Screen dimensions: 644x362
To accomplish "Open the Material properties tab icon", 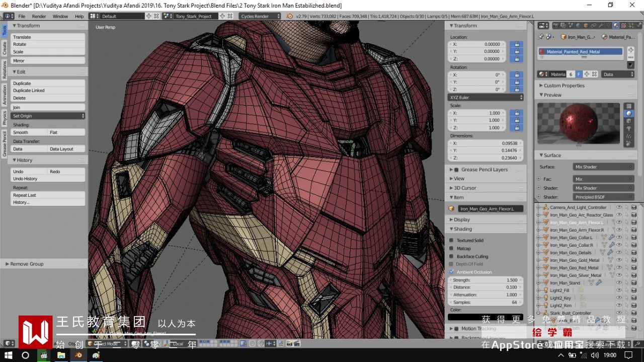I will pos(616,26).
